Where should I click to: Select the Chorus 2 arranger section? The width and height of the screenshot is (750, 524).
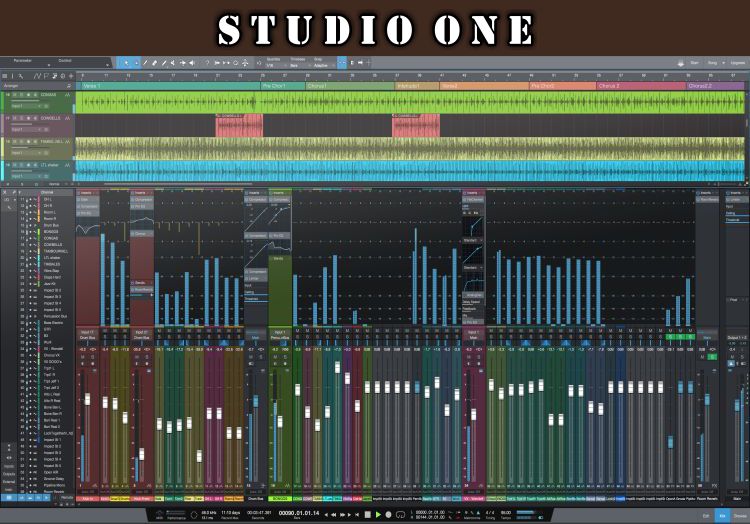[640, 86]
